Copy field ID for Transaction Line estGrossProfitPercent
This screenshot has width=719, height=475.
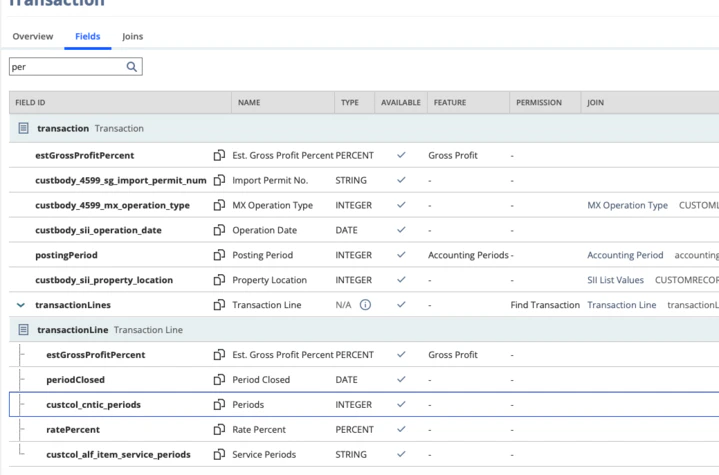coord(219,354)
